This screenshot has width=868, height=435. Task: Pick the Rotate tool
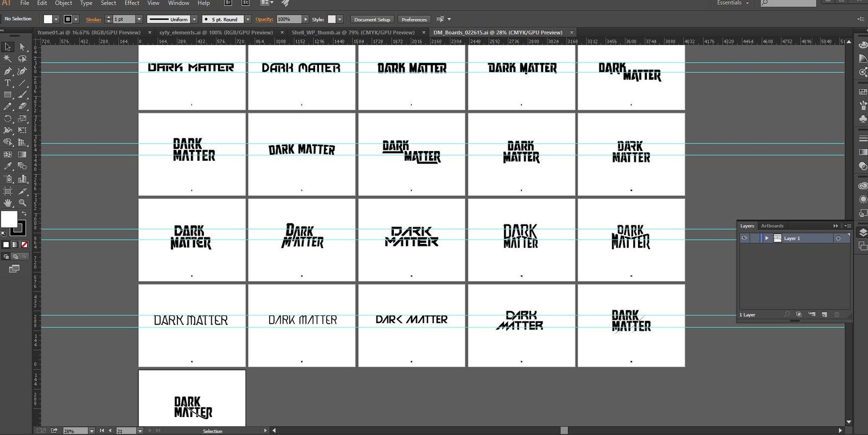8,119
